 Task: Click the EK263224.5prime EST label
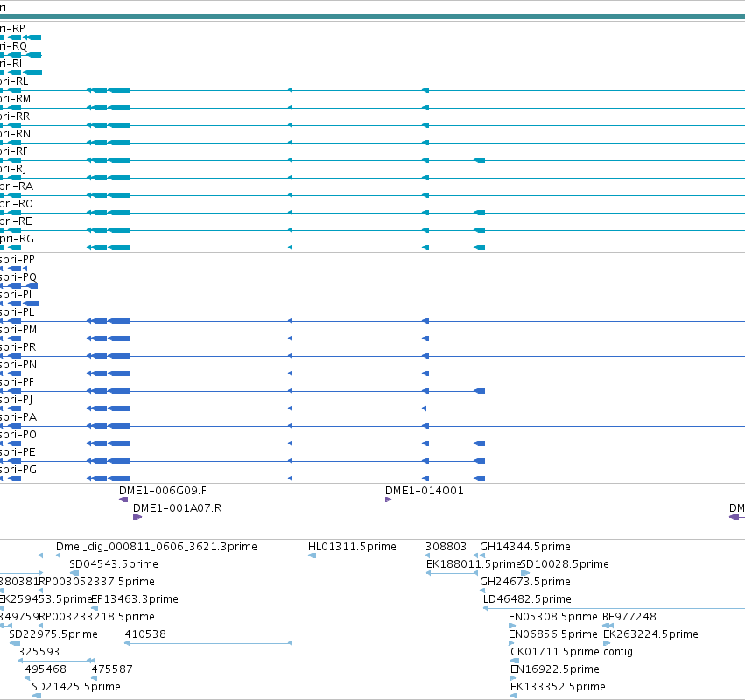pyautogui.click(x=651, y=634)
